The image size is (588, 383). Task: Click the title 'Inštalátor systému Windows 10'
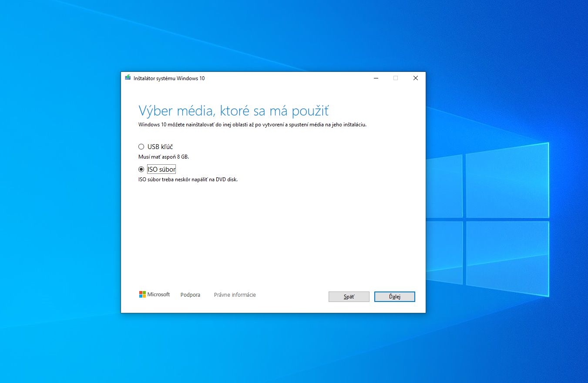coord(169,78)
